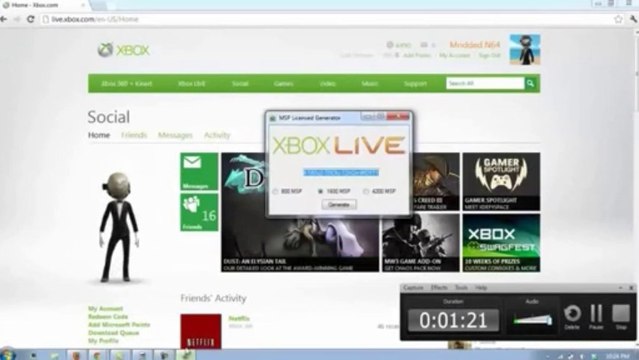The height and width of the screenshot is (360, 639).
Task: Open the Help menu in the recorder
Action: (x=481, y=287)
